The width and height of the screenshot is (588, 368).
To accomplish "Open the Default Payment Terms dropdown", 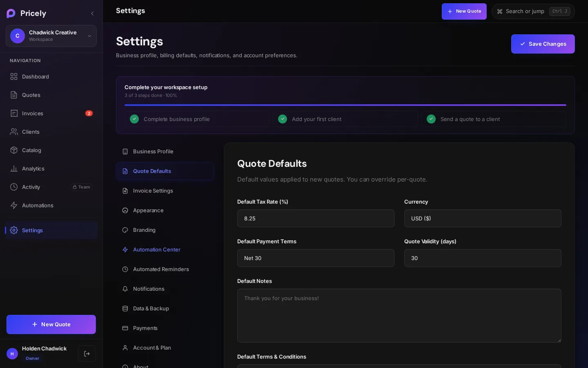I will pyautogui.click(x=316, y=258).
